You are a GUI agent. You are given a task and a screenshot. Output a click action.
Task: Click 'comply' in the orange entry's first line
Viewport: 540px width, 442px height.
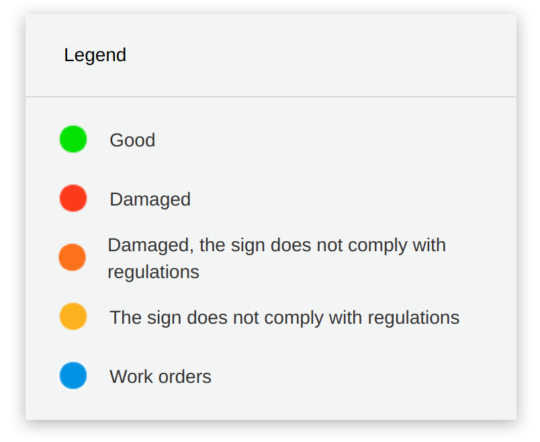pos(377,246)
